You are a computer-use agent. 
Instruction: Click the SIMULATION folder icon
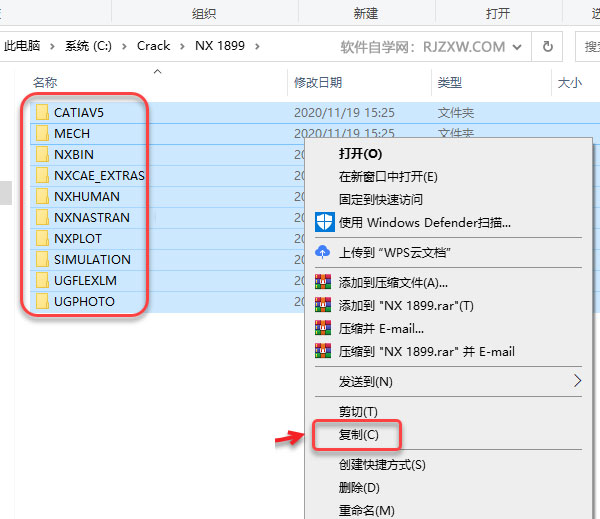click(x=42, y=260)
